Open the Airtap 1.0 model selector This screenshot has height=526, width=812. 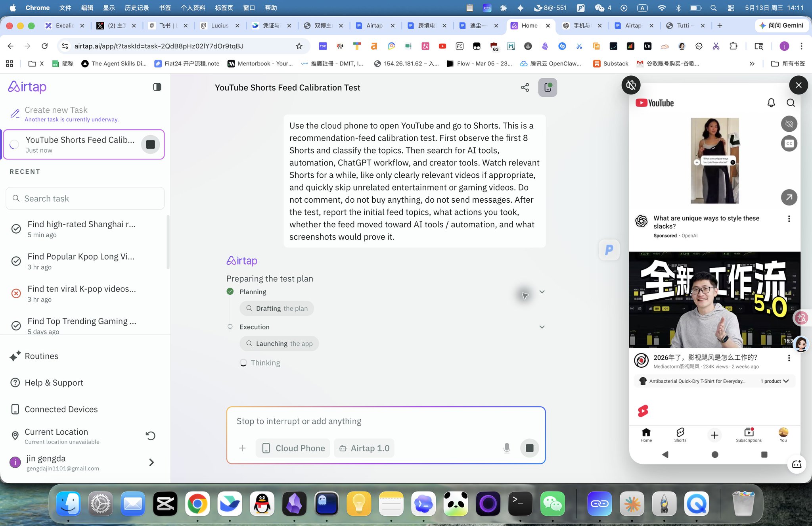coord(364,448)
